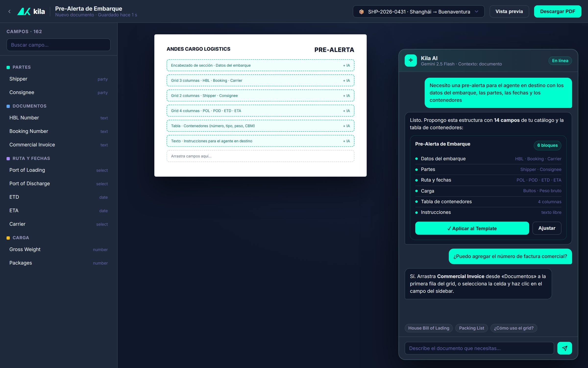
Task: Send the message with the paper plane
Action: pyautogui.click(x=564, y=348)
